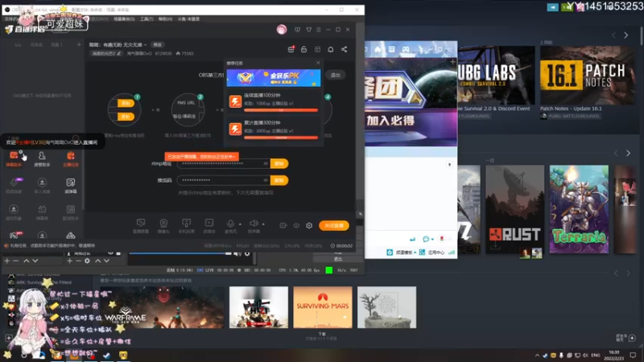
Task: Reveal rtmp address with eye icon
Action: 266,163
